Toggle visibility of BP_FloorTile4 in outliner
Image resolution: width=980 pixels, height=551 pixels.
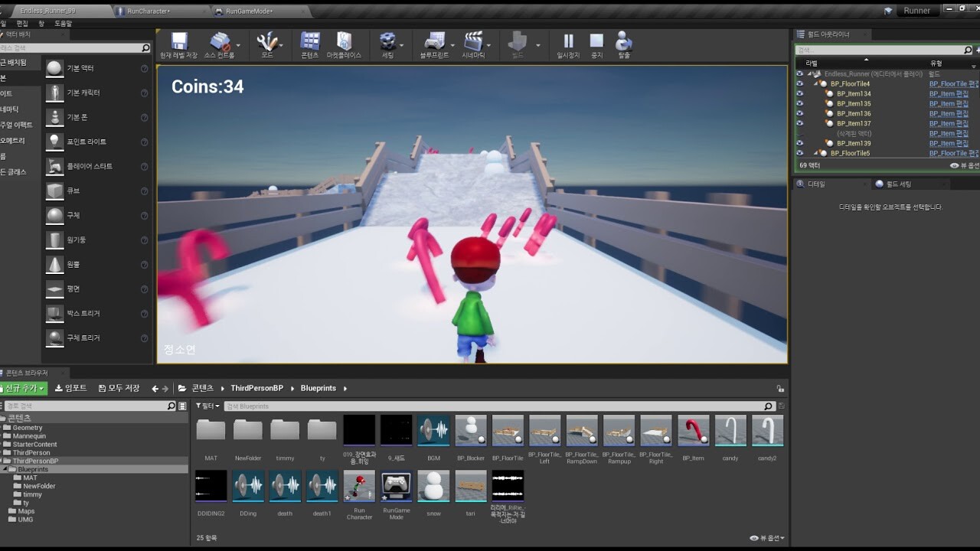[x=799, y=84]
